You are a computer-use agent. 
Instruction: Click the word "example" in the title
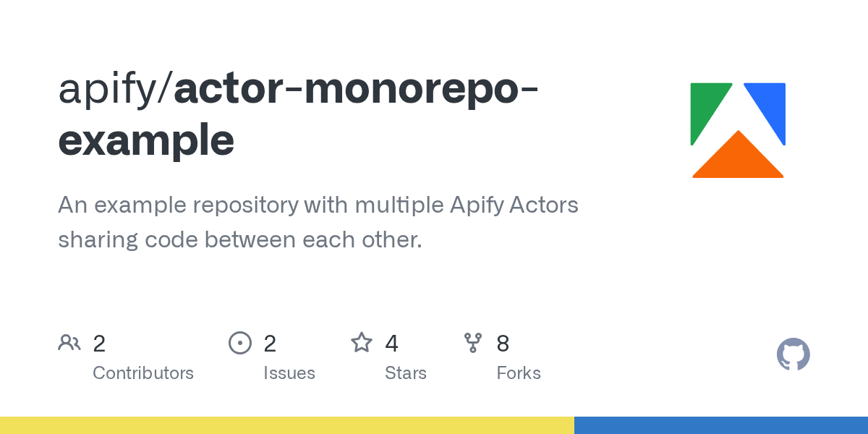coord(146,141)
